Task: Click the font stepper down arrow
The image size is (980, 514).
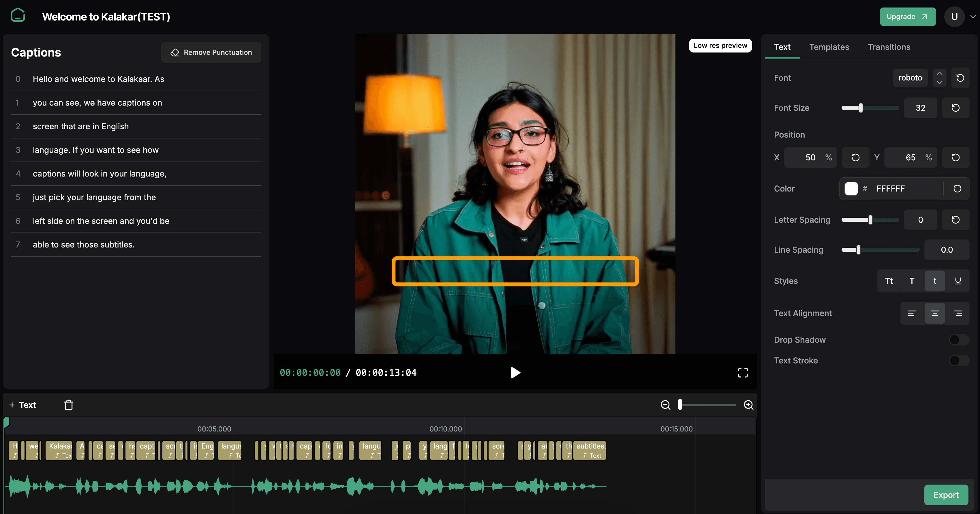Action: [939, 82]
